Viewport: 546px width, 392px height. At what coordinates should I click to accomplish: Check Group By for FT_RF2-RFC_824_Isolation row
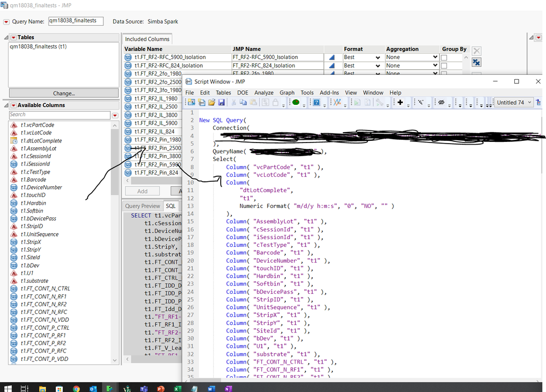point(444,66)
